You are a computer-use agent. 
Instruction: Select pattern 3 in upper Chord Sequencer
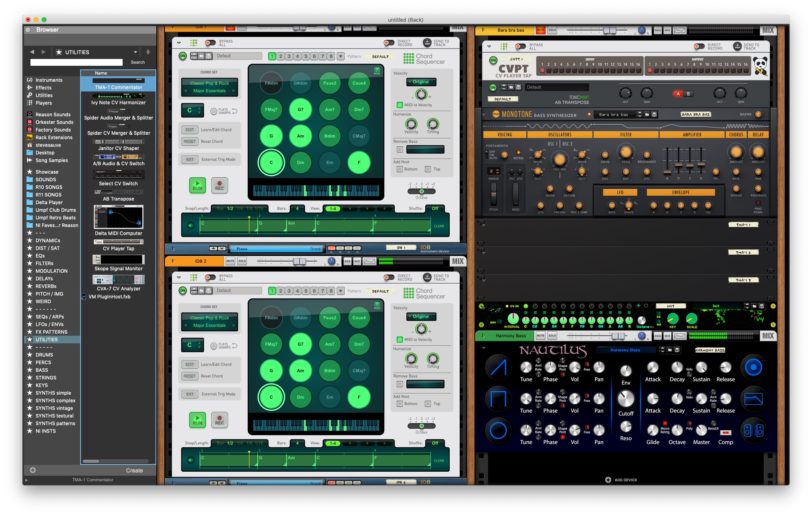[x=289, y=57]
